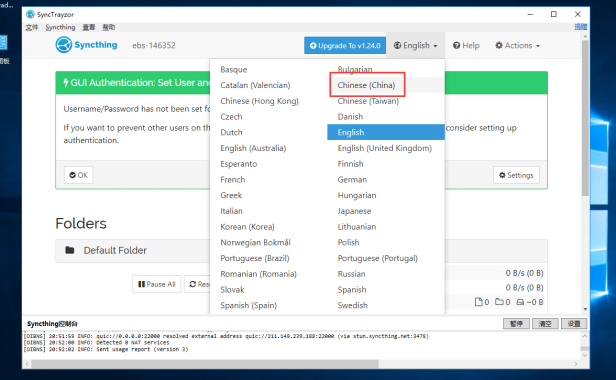Image resolution: width=616 pixels, height=380 pixels.
Task: Click the Syncthing logo
Action: click(86, 45)
